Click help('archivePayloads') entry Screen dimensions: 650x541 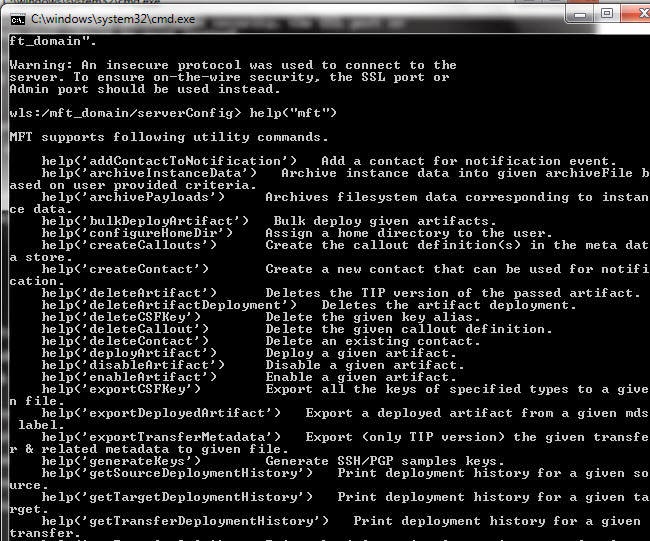click(133, 197)
